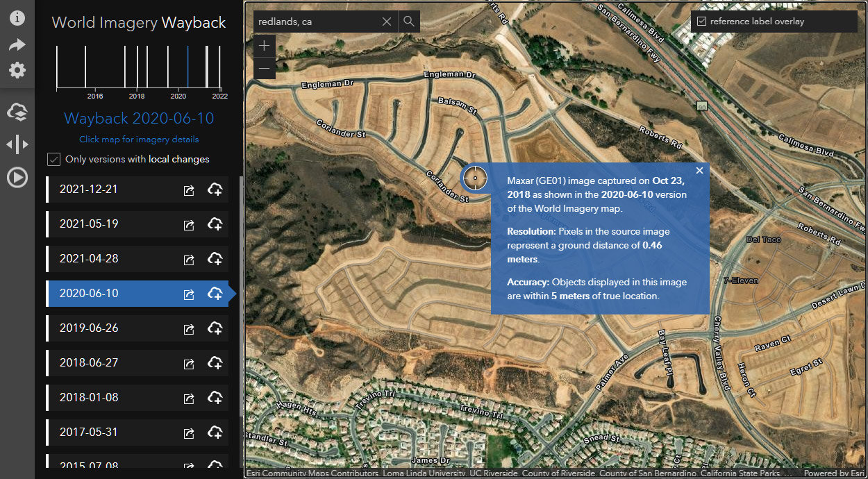Screen dimensions: 868x479
Task: Open the 2019-06-26 tile layer link icon
Action: 189,329
